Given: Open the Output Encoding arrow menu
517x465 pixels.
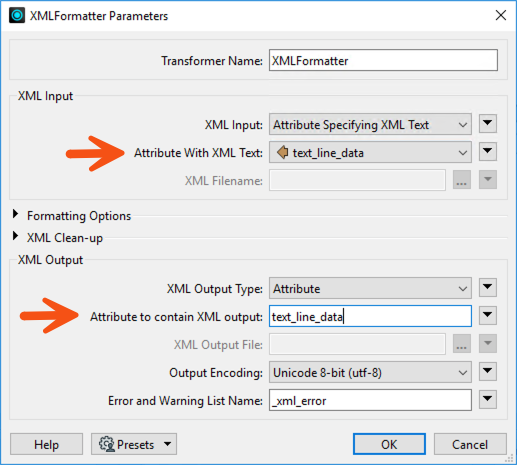Looking at the screenshot, I should 488,371.
